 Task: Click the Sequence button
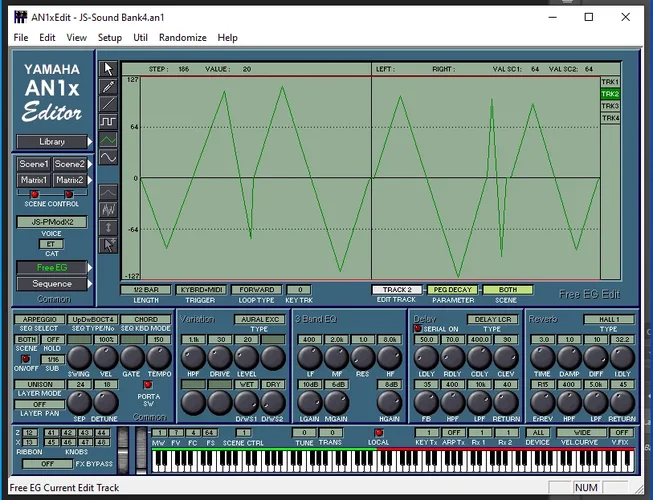click(52, 284)
